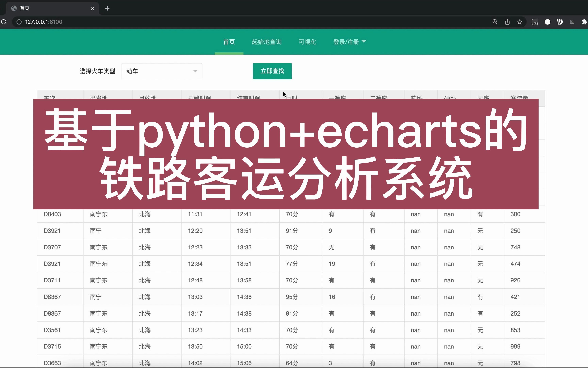This screenshot has height=368, width=588.
Task: Open the train type dropdown showing 动车
Action: coord(162,71)
